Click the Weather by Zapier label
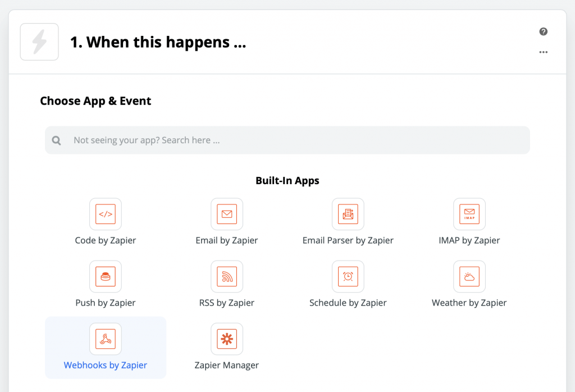Image resolution: width=575 pixels, height=392 pixels. [469, 303]
